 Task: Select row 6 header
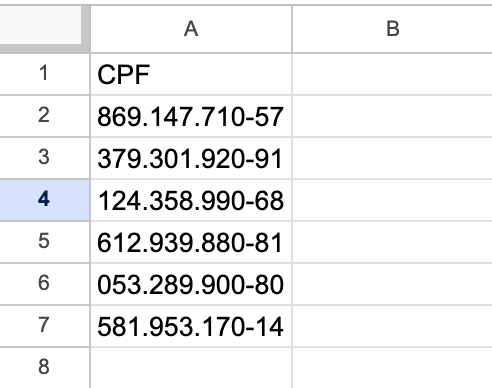pos(45,284)
